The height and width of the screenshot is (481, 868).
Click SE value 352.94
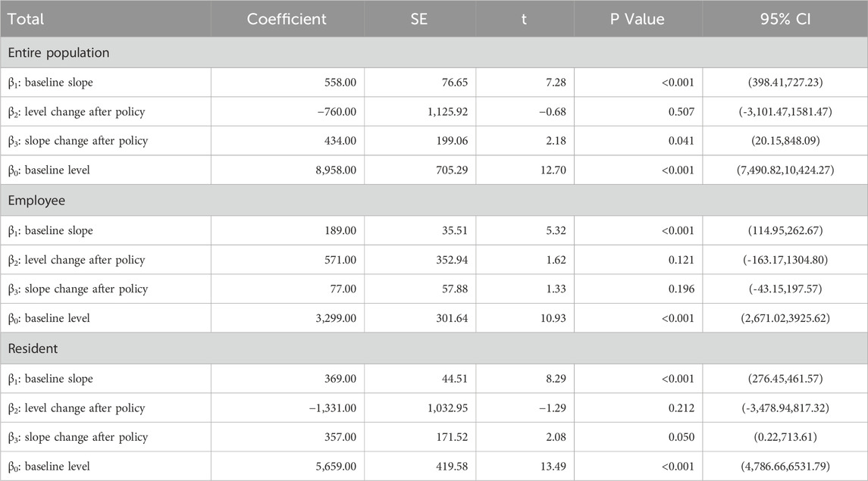click(452, 260)
